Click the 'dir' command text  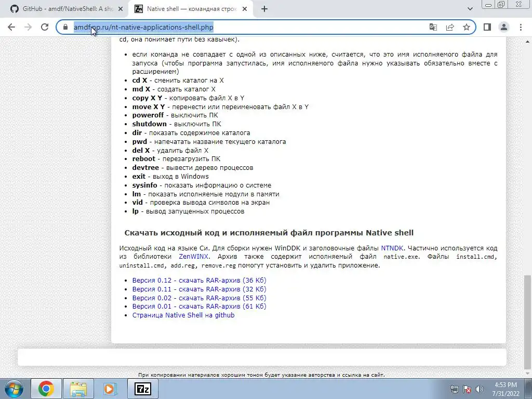click(137, 132)
